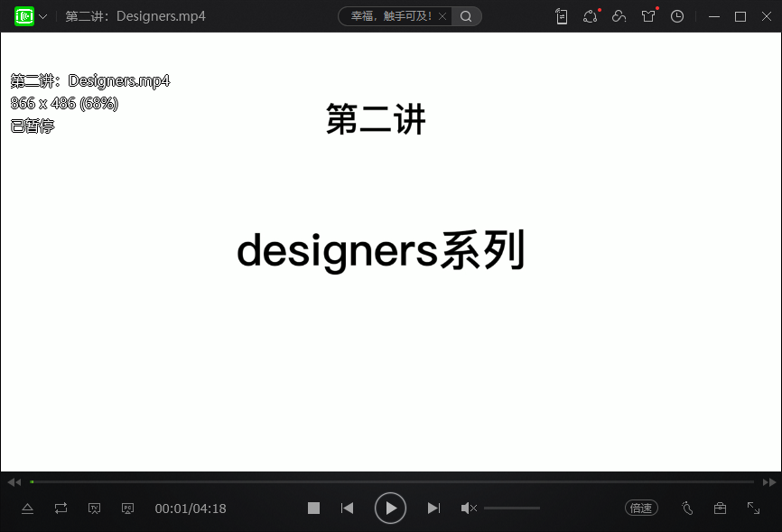Screen dimensions: 782x532
Task: Minimize the player window
Action: 714,16
